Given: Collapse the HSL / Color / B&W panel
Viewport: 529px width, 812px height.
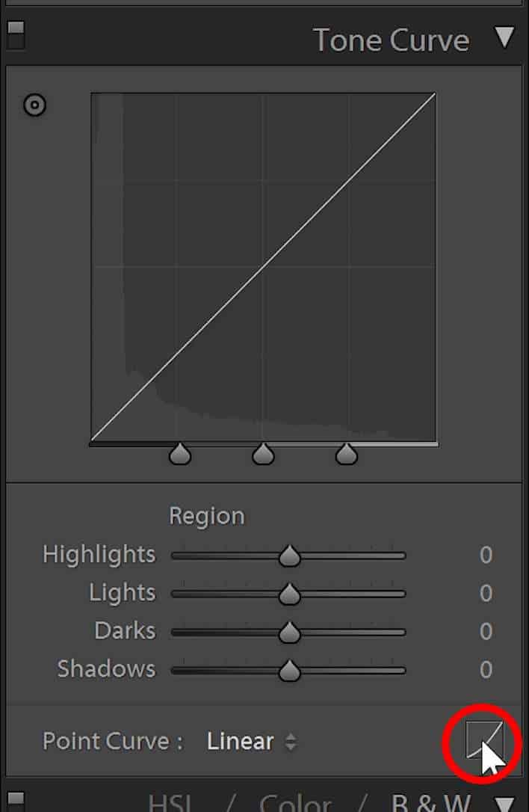Looking at the screenshot, I should tap(506, 804).
